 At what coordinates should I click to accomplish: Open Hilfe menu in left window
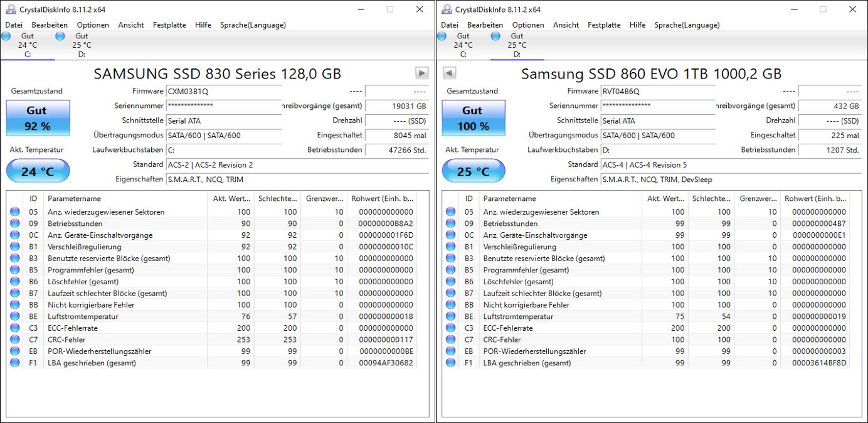[x=203, y=25]
